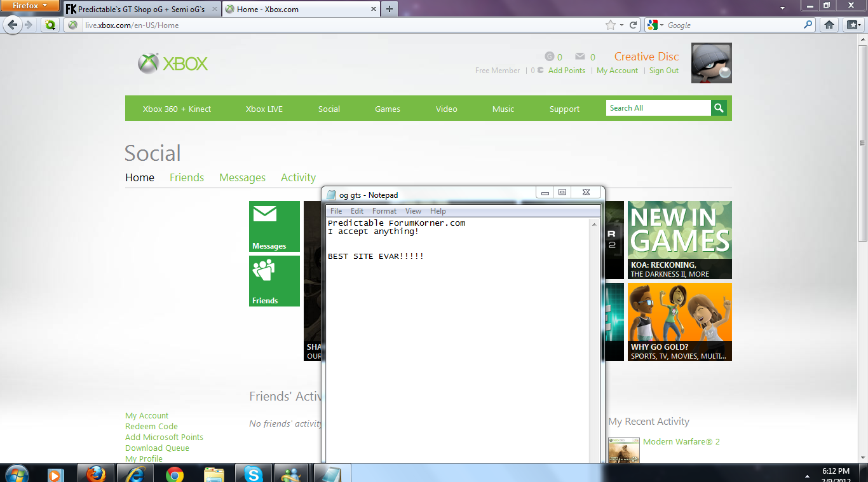Screen dimensions: 868x482
Task: Open Windows Explorer folder from taskbar
Action: 214,474
